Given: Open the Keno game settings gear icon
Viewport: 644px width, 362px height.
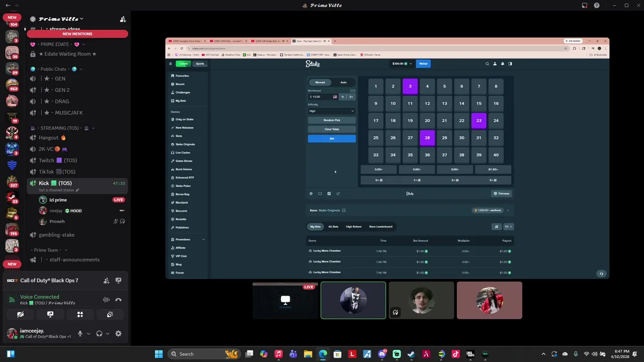Looking at the screenshot, I should (311, 194).
